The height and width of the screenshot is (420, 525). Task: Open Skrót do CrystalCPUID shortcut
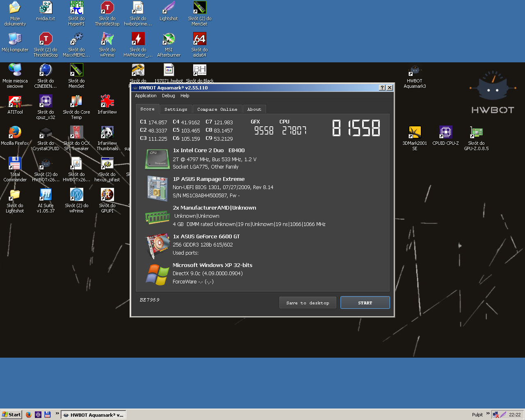[x=46, y=138]
